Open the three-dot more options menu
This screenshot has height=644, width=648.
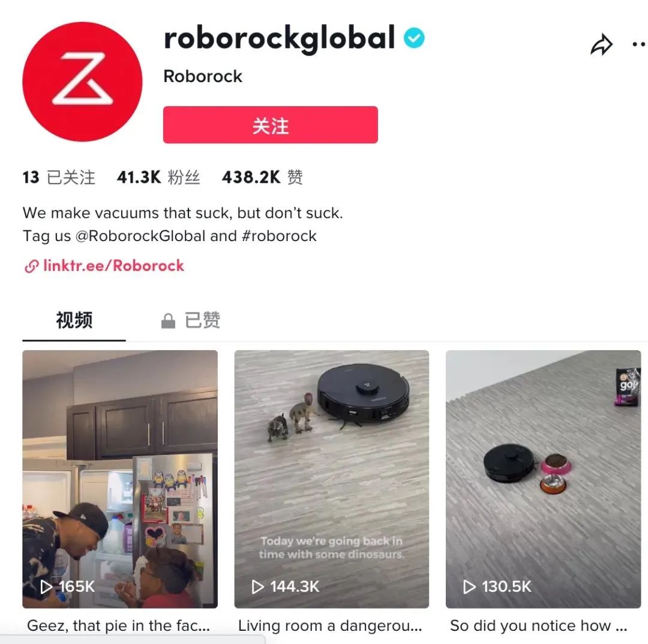(640, 44)
